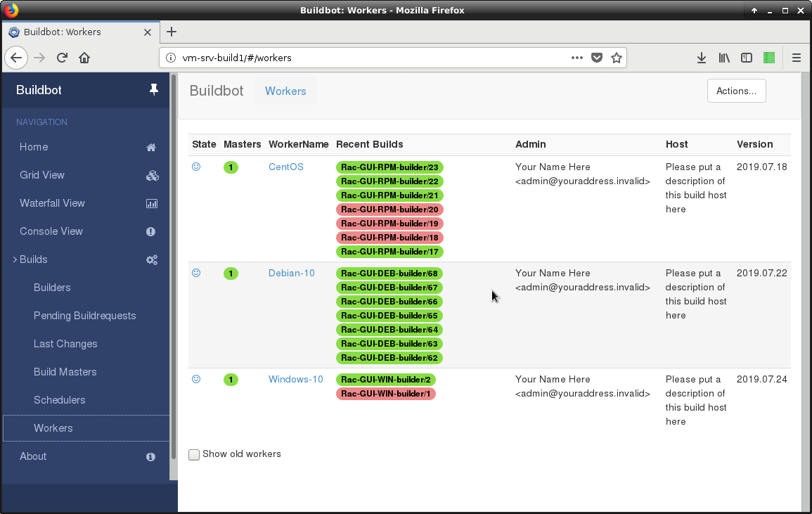Open the Firefox hamburger menu
The image size is (812, 514).
[x=796, y=58]
